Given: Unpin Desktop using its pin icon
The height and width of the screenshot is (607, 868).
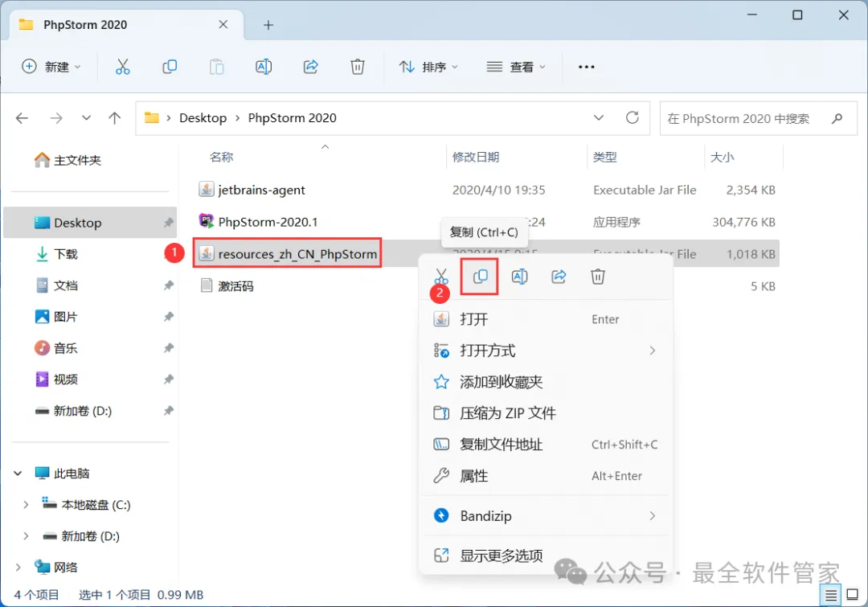Looking at the screenshot, I should pos(168,223).
